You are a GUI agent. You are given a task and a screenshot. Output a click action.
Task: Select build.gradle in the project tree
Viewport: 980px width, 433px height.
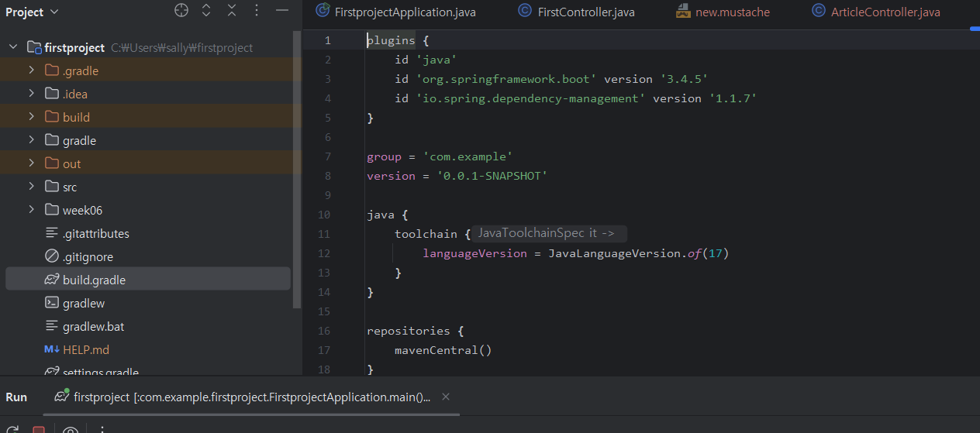point(148,279)
